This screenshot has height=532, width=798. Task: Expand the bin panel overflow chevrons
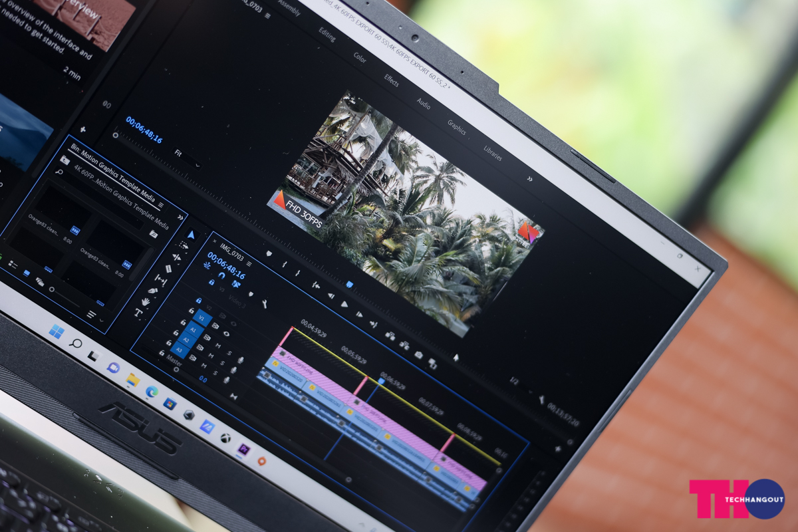(180, 217)
